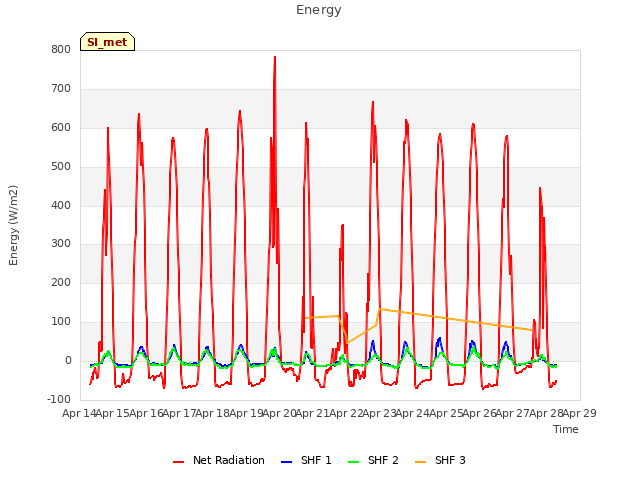Click the Apr 19 x-axis label
Image resolution: width=640 pixels, height=480 pixels.
tap(246, 413)
